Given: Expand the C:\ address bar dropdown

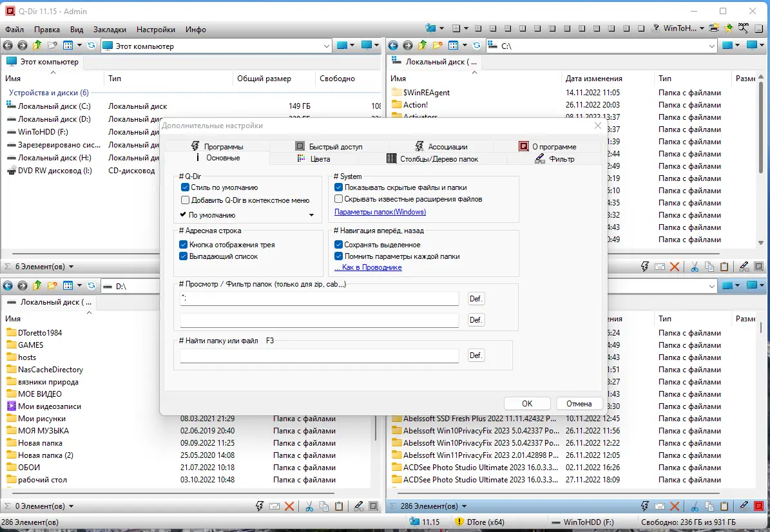Looking at the screenshot, I should coord(712,46).
